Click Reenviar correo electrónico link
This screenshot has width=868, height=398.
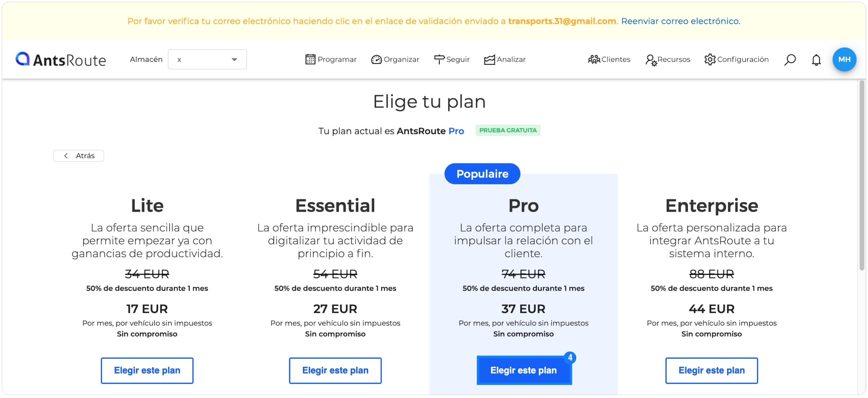[x=681, y=21]
